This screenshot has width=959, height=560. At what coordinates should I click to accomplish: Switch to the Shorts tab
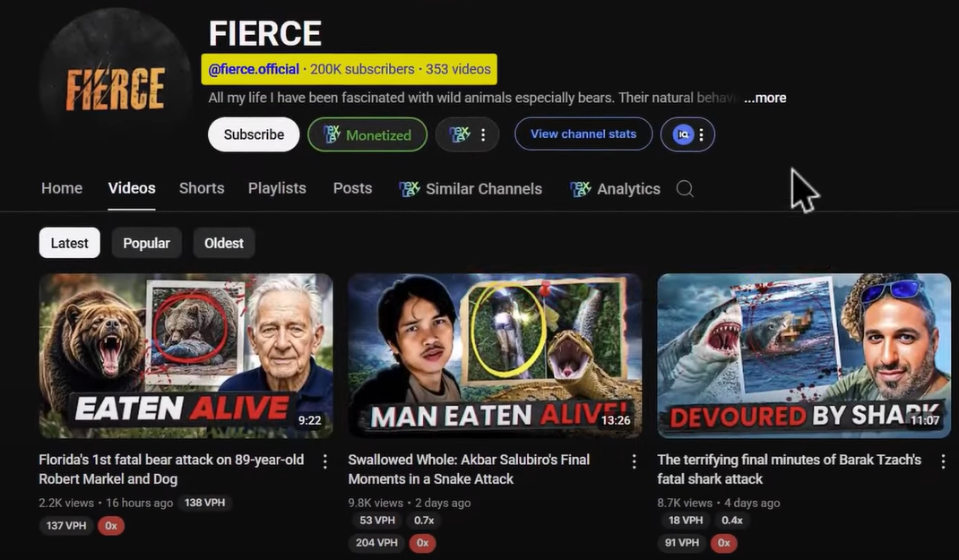[x=202, y=188]
